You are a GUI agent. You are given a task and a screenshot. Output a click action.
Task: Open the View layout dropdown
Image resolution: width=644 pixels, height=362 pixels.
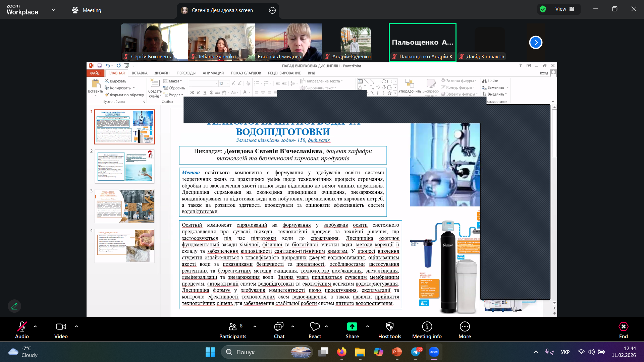point(565,9)
